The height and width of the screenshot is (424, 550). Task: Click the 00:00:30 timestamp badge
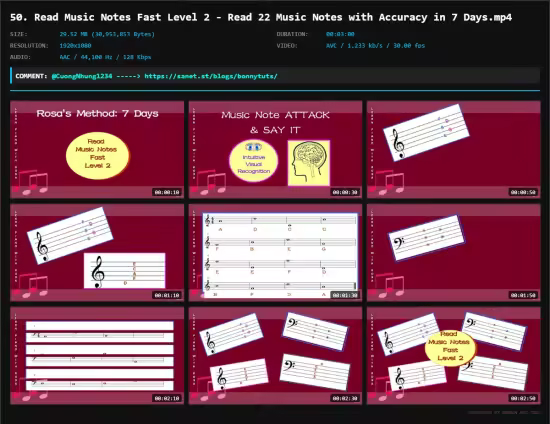pyautogui.click(x=345, y=192)
